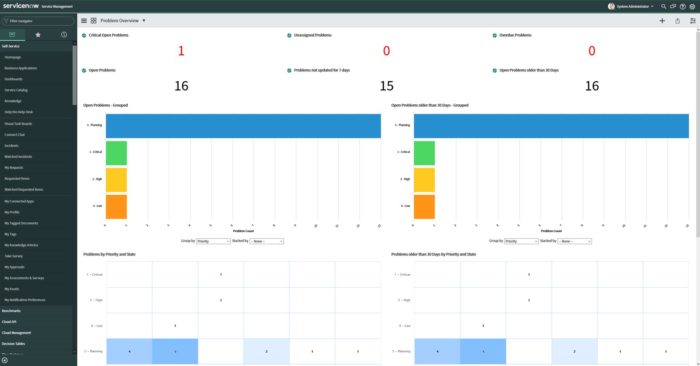Click the Unassigned Problems count 0
This screenshot has height=366, width=700.
387,51
